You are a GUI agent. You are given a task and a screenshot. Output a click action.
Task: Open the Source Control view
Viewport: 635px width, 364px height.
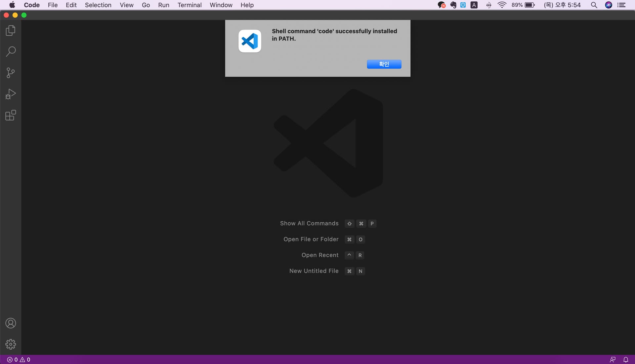click(x=10, y=73)
